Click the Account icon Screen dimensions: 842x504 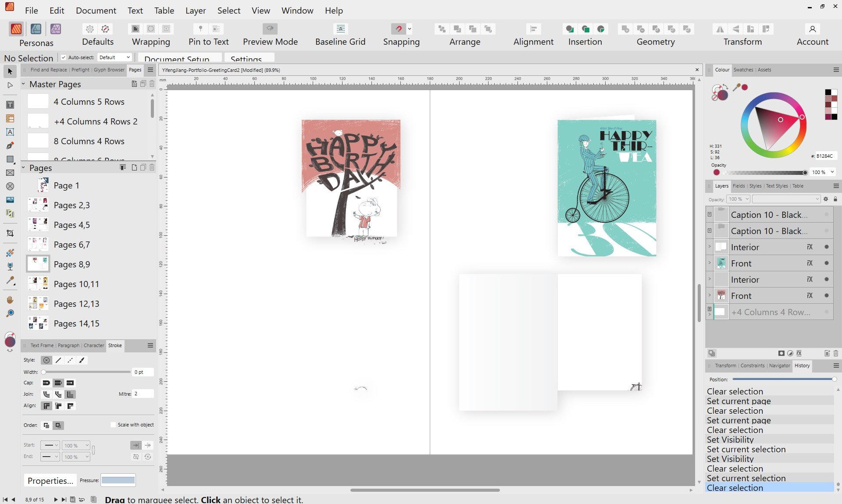(812, 29)
